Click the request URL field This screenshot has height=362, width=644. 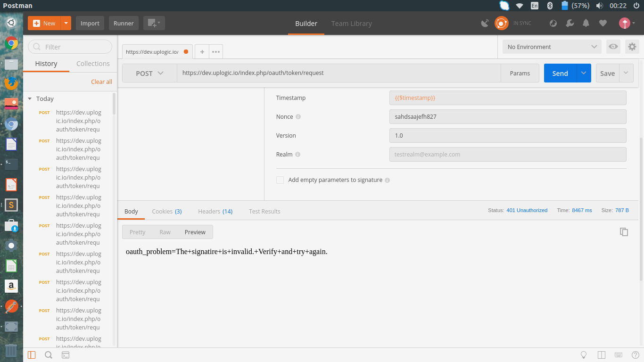[339, 73]
